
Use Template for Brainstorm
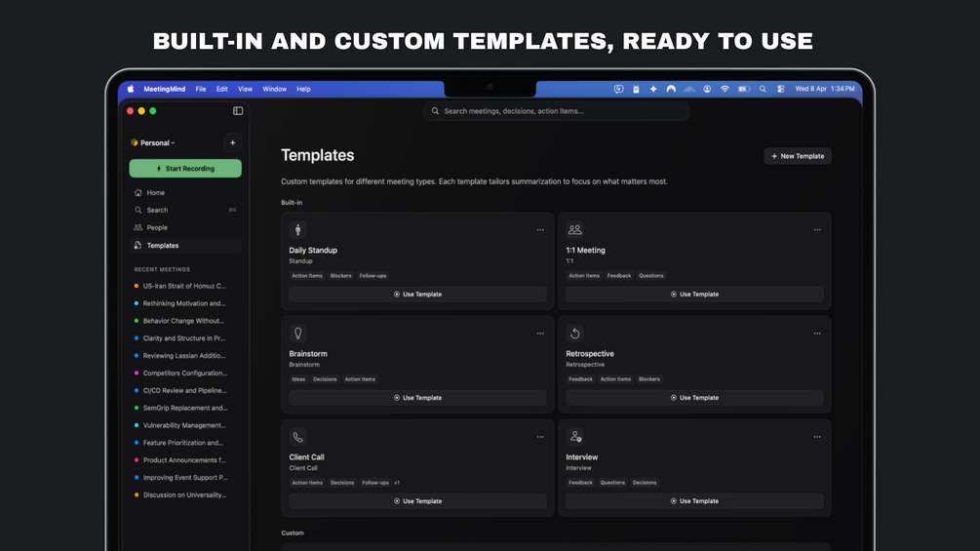click(417, 398)
